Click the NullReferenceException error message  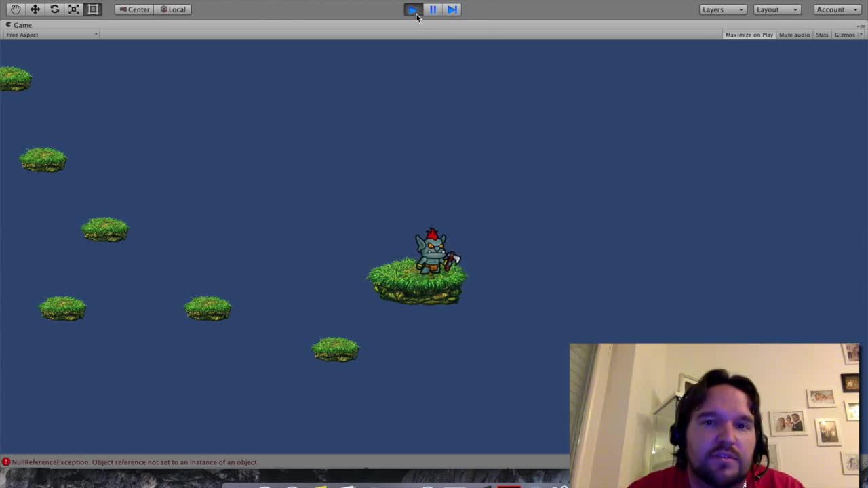click(134, 462)
